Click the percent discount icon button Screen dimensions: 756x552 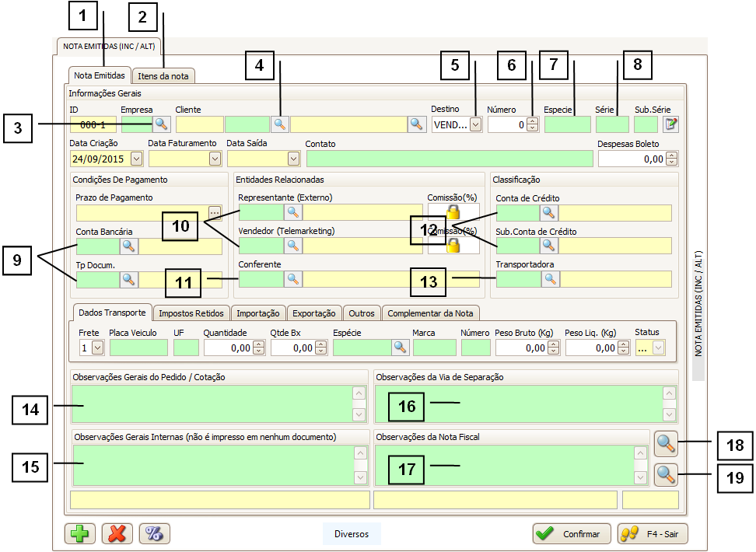tap(154, 533)
